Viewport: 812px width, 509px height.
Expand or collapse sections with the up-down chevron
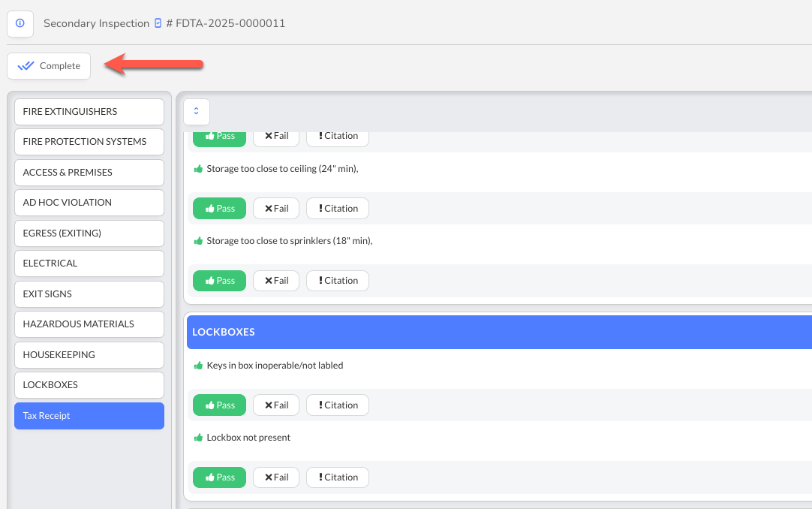tap(197, 111)
